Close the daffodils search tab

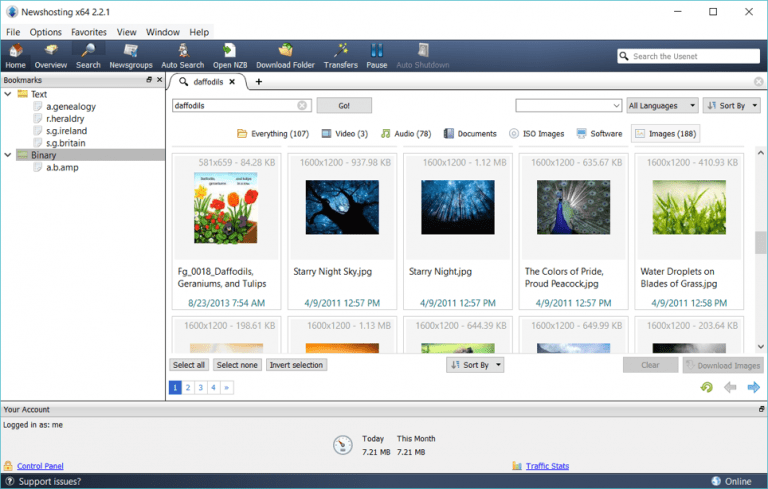pyautogui.click(x=232, y=82)
